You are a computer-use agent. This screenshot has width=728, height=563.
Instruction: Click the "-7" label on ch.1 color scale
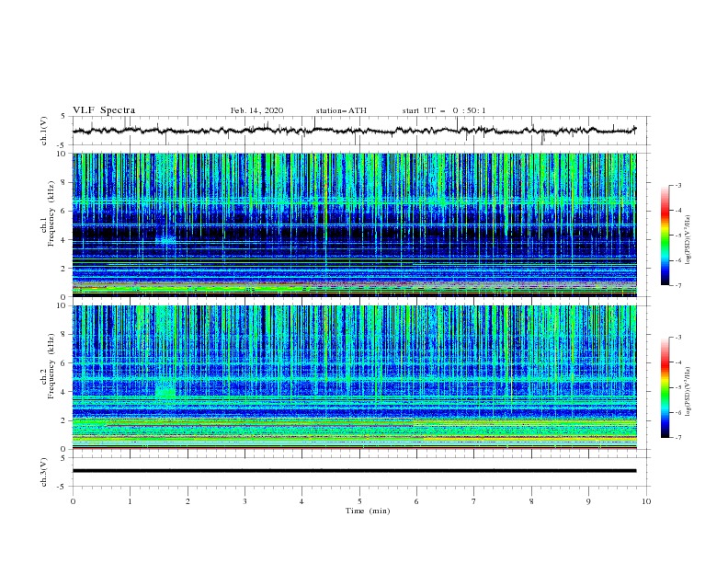click(677, 285)
